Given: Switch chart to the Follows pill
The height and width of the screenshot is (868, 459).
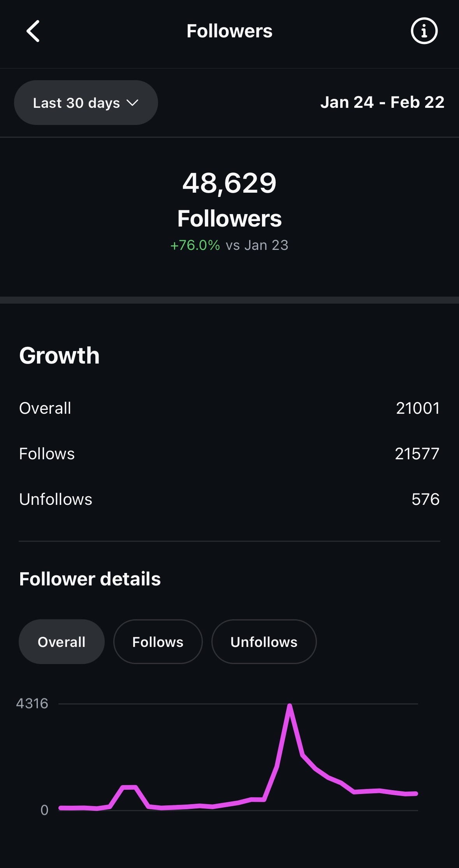Looking at the screenshot, I should [x=158, y=642].
